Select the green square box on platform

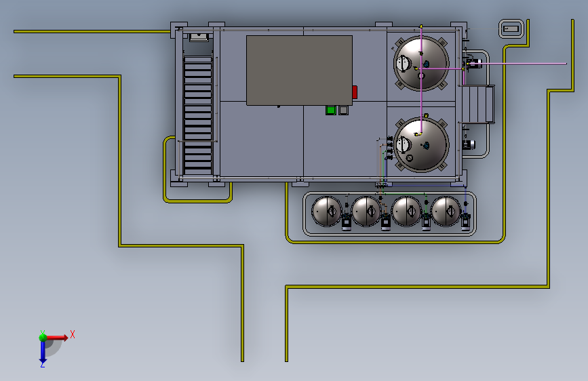click(x=330, y=110)
